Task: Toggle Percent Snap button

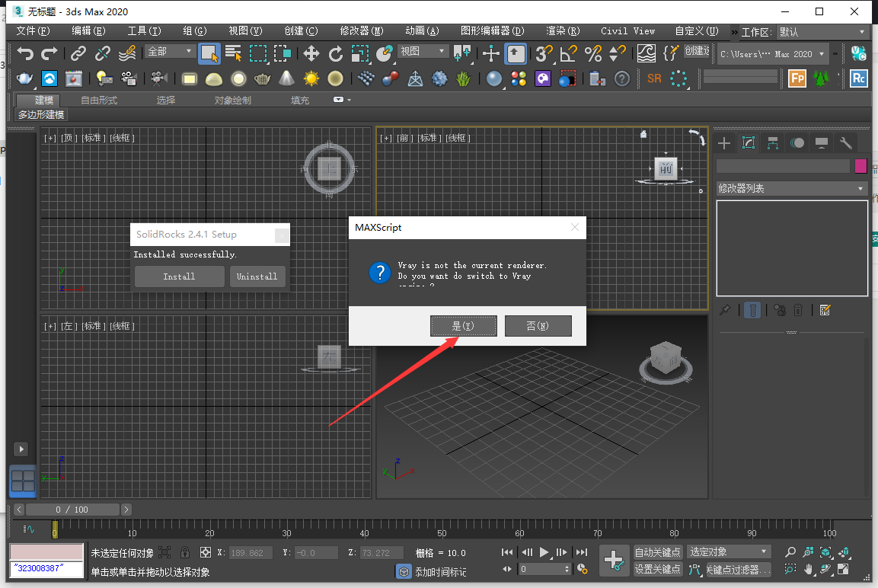Action: 593,54
